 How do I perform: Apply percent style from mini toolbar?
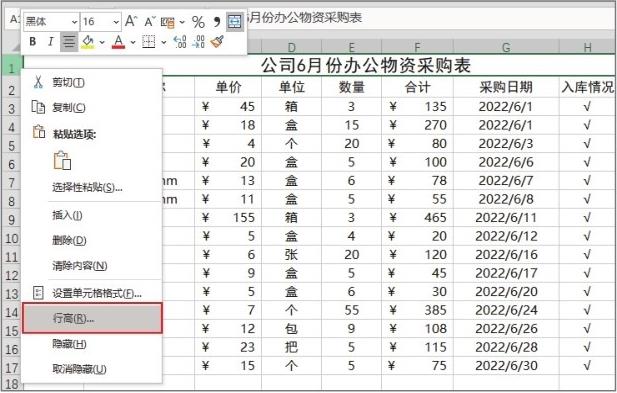click(x=198, y=22)
